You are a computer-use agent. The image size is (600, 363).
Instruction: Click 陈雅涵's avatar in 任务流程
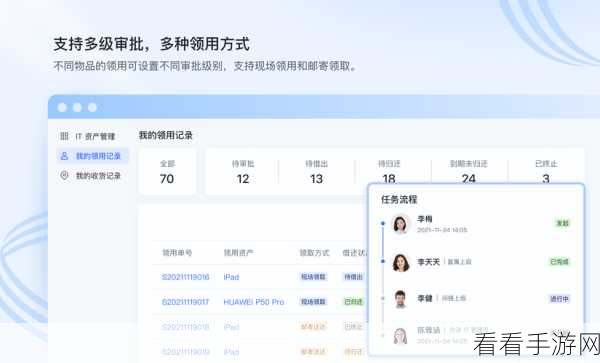tap(400, 335)
